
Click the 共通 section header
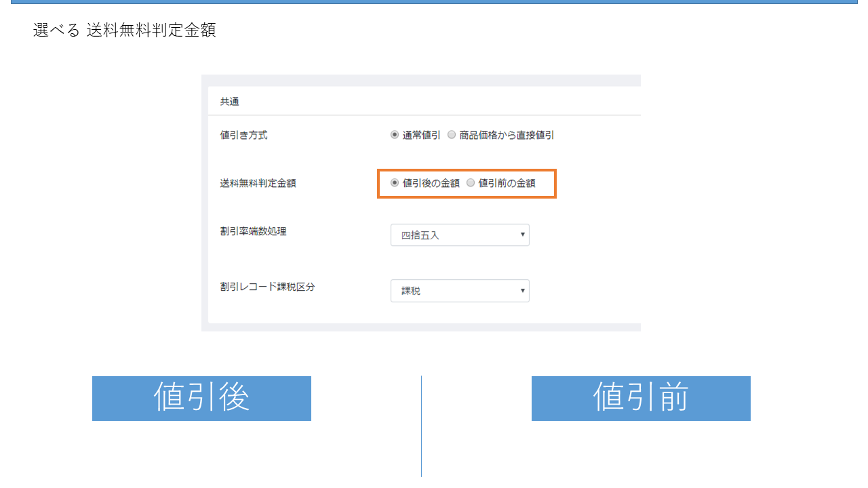(229, 102)
